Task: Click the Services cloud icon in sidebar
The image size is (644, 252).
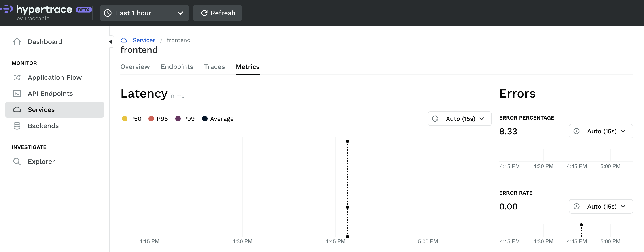Action: click(x=17, y=110)
